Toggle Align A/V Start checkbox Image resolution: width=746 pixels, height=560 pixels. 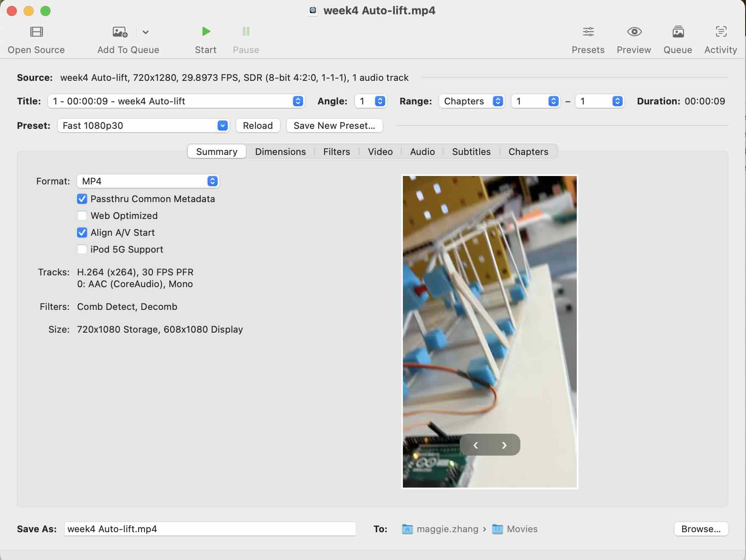[82, 232]
